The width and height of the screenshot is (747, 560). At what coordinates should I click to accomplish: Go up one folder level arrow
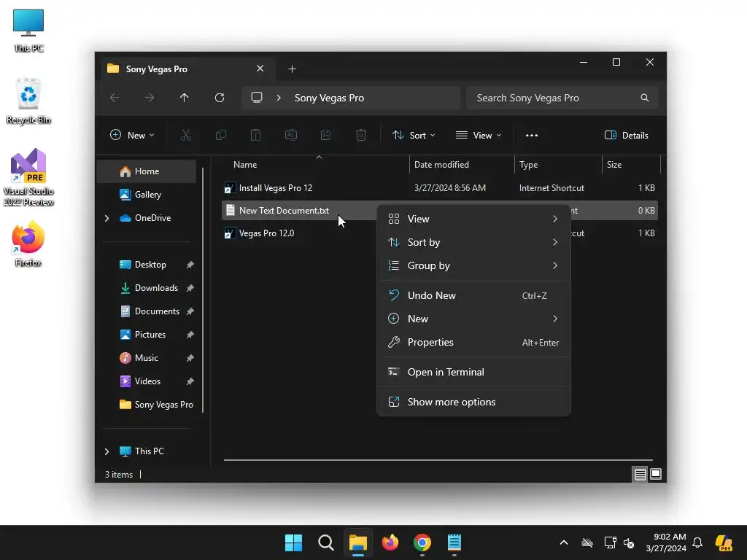(185, 98)
